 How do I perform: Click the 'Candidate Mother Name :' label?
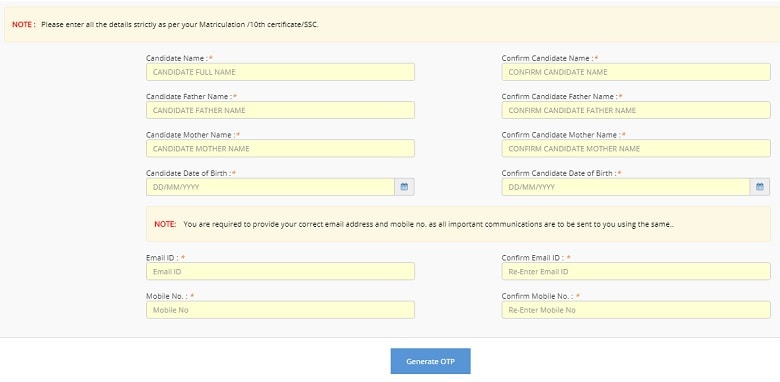(x=191, y=135)
